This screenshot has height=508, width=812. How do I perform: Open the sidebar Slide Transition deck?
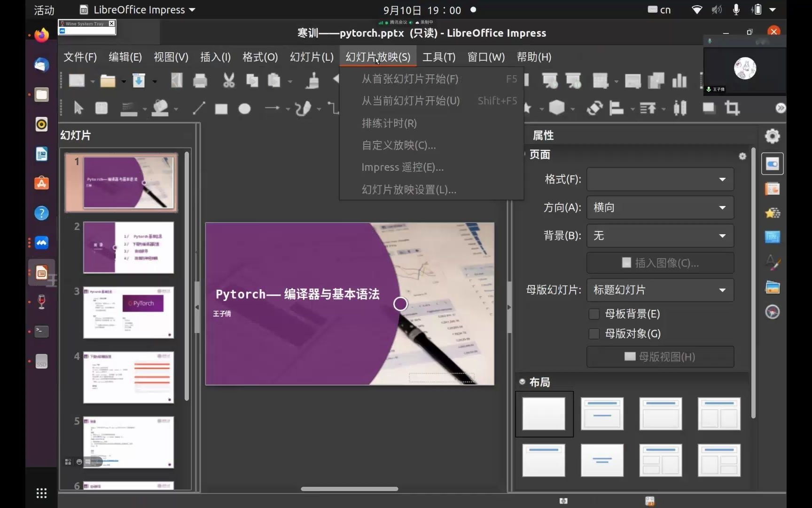tap(773, 189)
